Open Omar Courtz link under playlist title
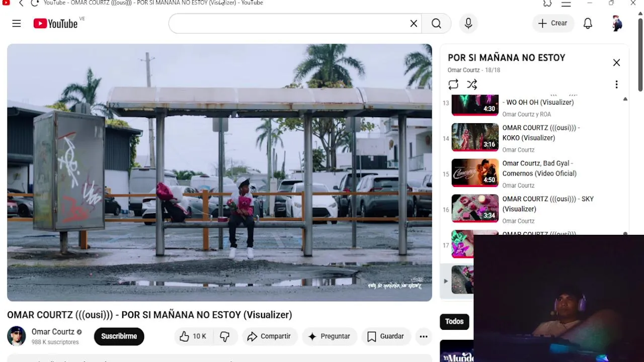The image size is (644, 362). (x=464, y=70)
